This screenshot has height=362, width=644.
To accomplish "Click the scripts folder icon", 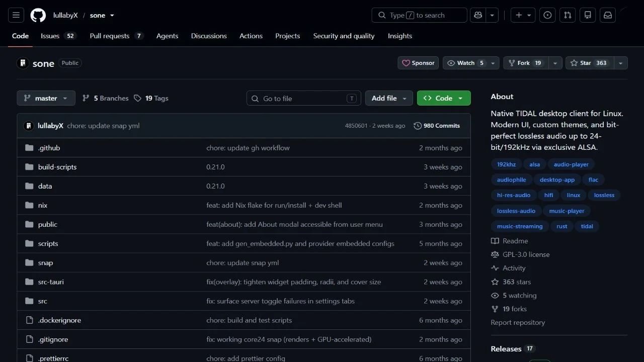I will click(x=29, y=243).
